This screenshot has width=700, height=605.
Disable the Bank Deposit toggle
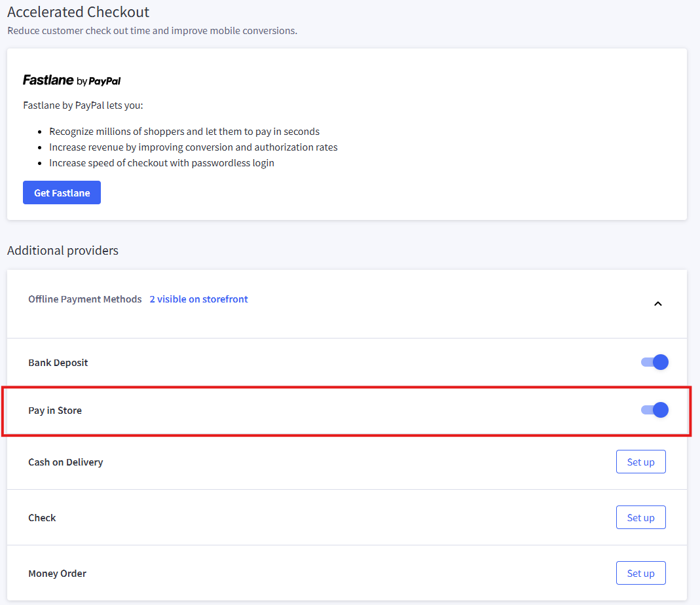click(x=655, y=362)
